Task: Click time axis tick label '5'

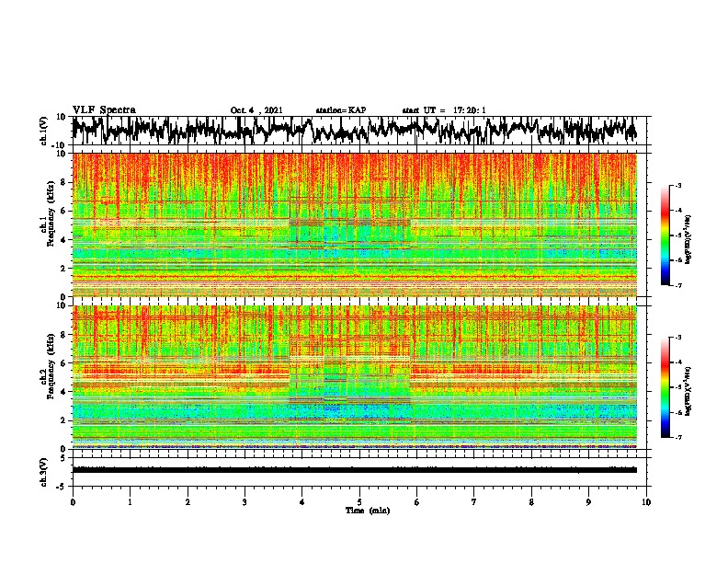Action: (359, 501)
